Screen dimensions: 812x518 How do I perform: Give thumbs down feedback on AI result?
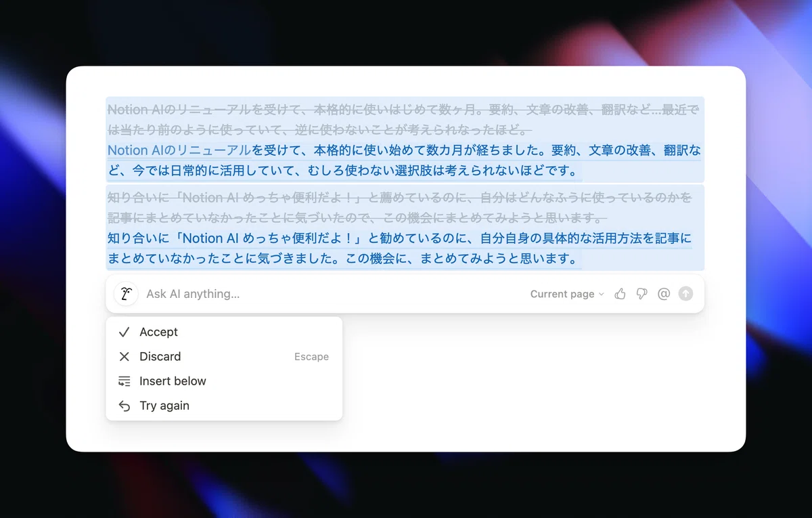coord(641,294)
